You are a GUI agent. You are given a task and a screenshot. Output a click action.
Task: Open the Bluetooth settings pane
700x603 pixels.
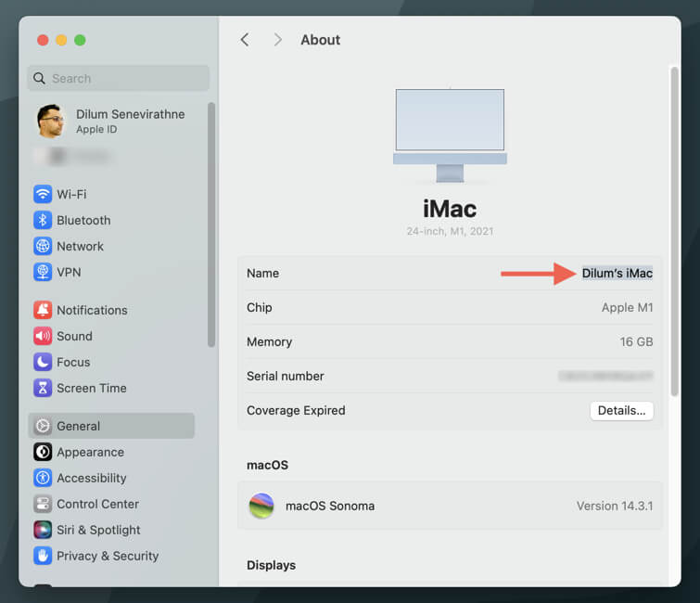coord(83,220)
